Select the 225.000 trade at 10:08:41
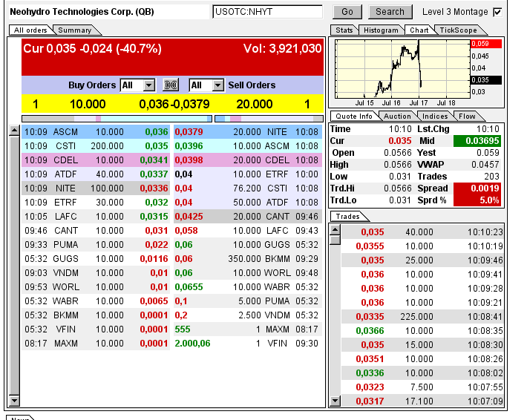527x420 pixels. pos(422,317)
